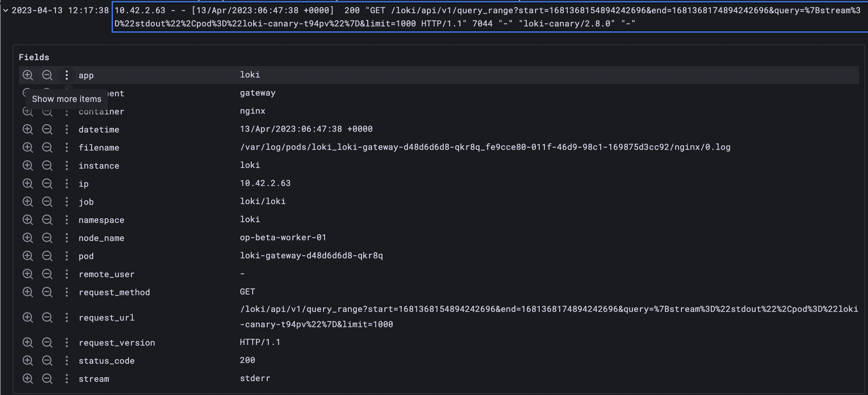Filter out value on datetime field
The width and height of the screenshot is (868, 395).
click(47, 129)
